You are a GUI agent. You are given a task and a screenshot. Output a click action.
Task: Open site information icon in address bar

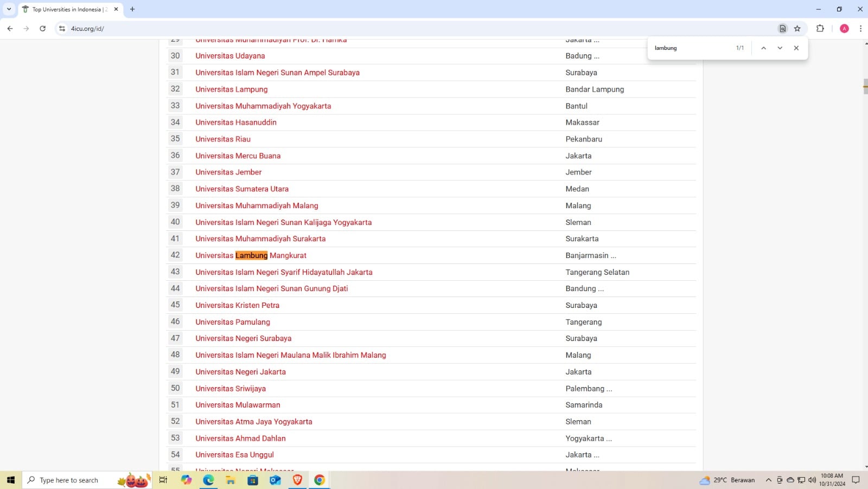(62, 29)
